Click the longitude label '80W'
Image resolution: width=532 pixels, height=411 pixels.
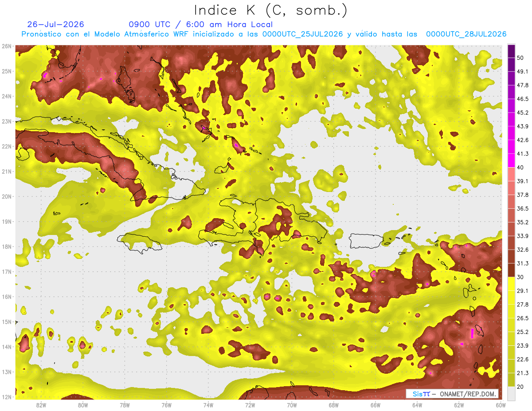click(x=83, y=405)
